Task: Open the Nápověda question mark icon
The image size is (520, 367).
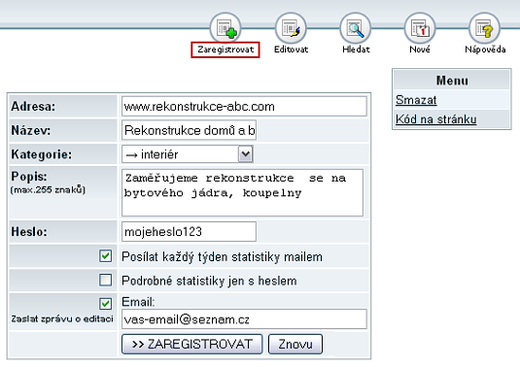Action: pyautogui.click(x=484, y=28)
